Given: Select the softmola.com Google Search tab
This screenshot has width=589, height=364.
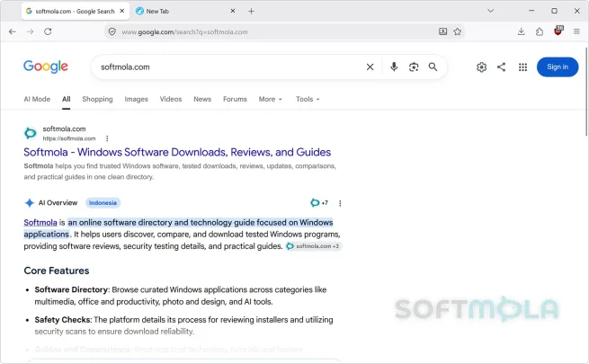Looking at the screenshot, I should 76,12.
